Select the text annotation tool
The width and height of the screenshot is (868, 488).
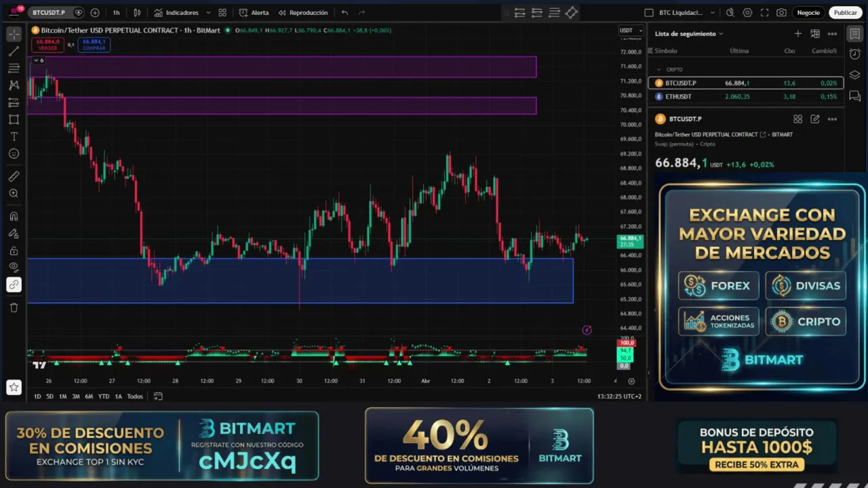pos(14,136)
